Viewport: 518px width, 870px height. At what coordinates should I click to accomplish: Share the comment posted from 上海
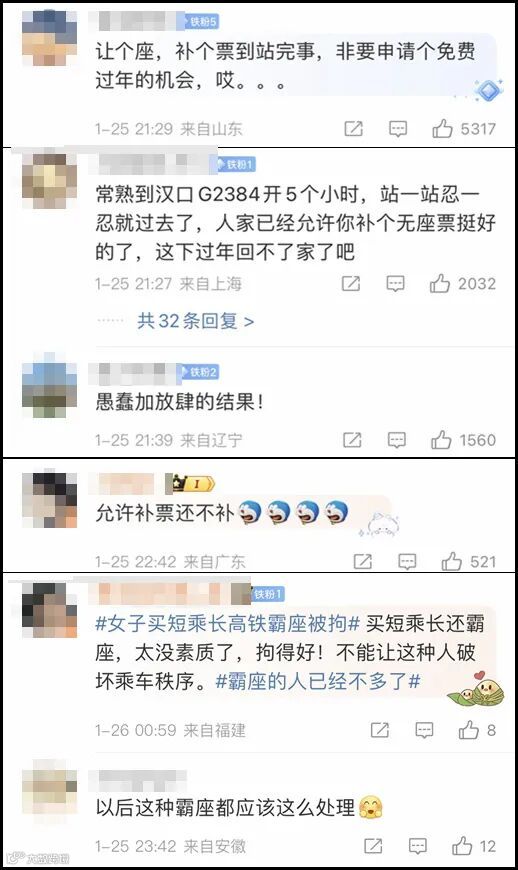click(x=351, y=284)
